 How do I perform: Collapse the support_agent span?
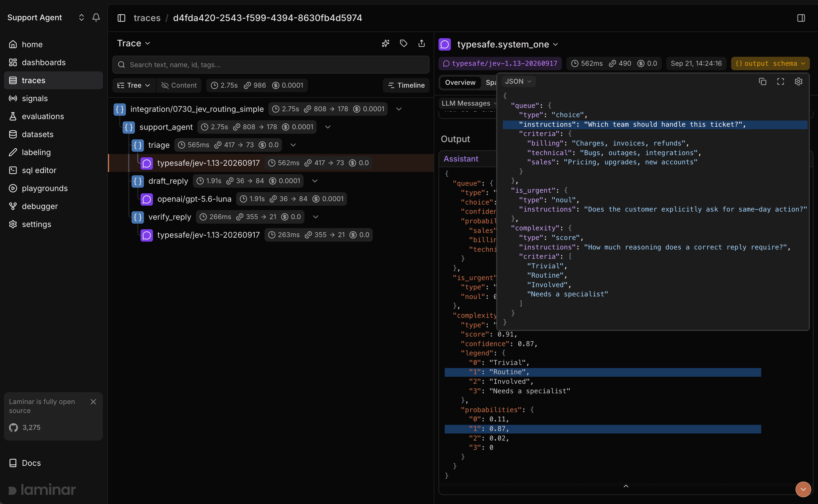(x=328, y=127)
